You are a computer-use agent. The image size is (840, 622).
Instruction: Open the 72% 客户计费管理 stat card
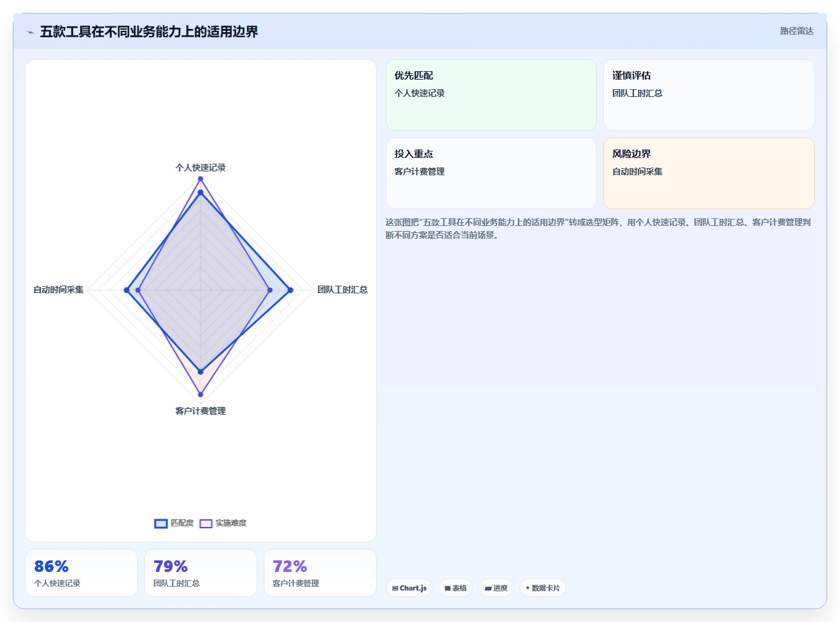[x=320, y=573]
